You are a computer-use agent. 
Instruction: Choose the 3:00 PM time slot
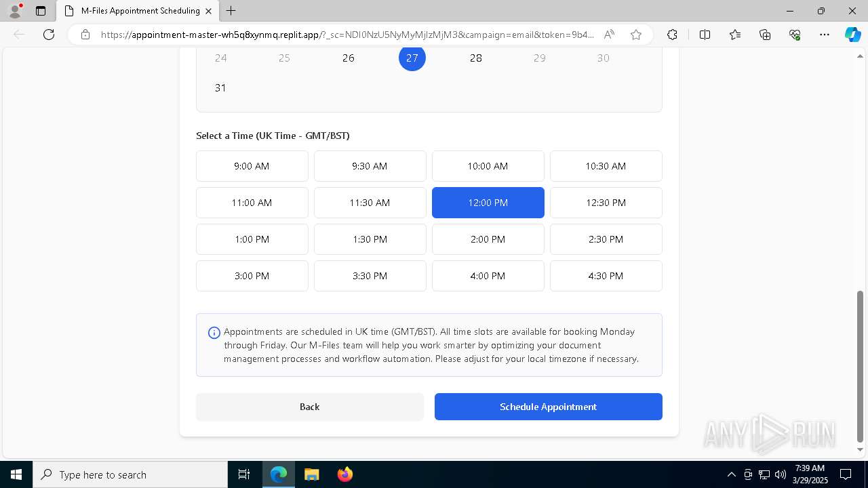click(252, 276)
